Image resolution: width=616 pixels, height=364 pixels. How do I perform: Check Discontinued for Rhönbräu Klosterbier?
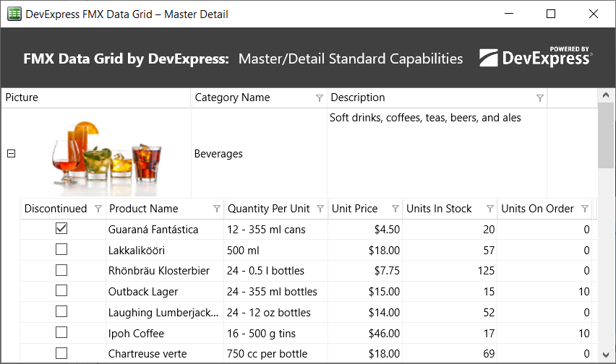pyautogui.click(x=61, y=270)
